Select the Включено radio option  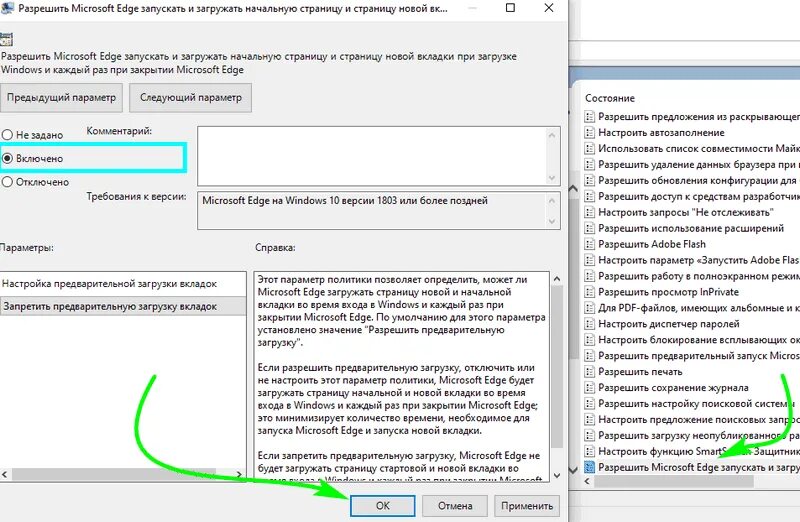click(x=33, y=158)
